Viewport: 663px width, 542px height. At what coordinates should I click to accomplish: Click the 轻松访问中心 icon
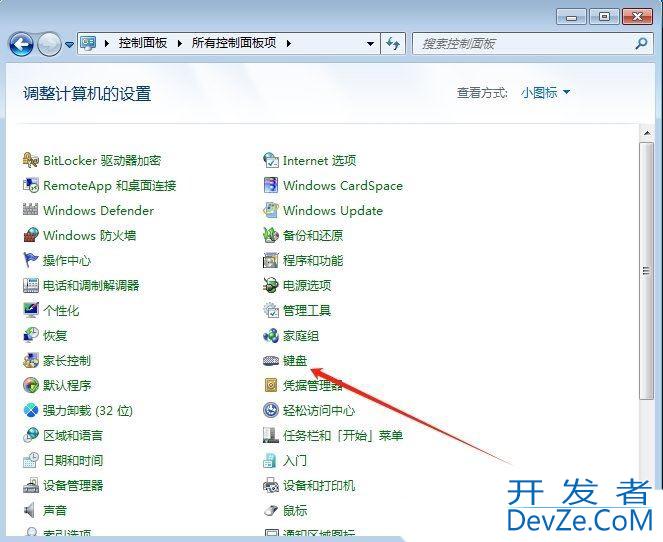[271, 410]
